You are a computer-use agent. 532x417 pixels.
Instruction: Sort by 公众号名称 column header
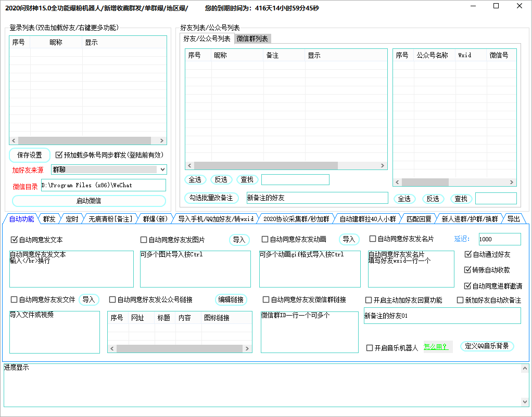pos(434,55)
